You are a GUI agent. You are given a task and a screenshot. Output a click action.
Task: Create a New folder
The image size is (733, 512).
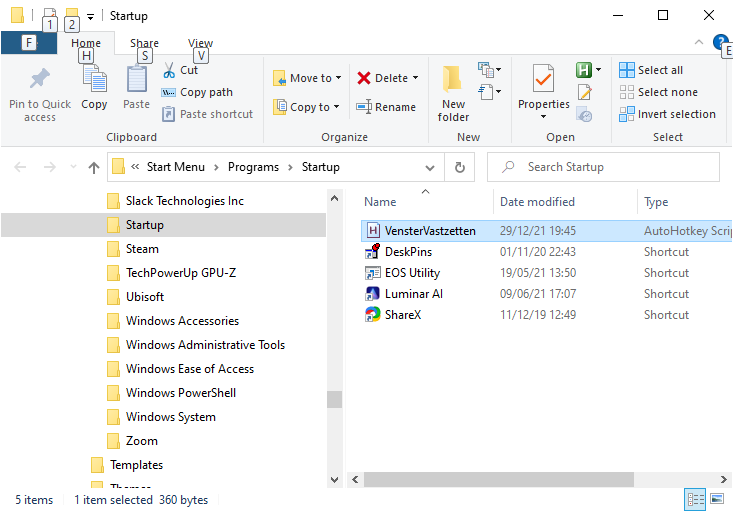click(x=453, y=94)
